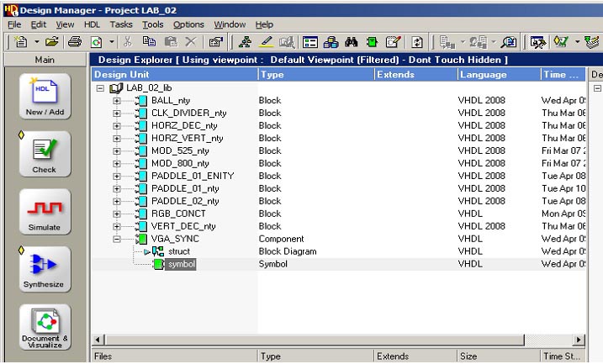
Task: Expand the PADDLE_01_ENITY design unit
Action: pyautogui.click(x=117, y=177)
